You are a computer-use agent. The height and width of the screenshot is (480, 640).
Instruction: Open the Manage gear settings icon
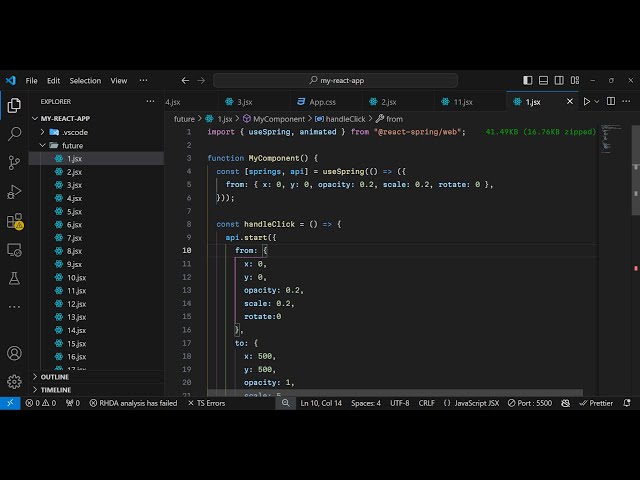pos(14,381)
